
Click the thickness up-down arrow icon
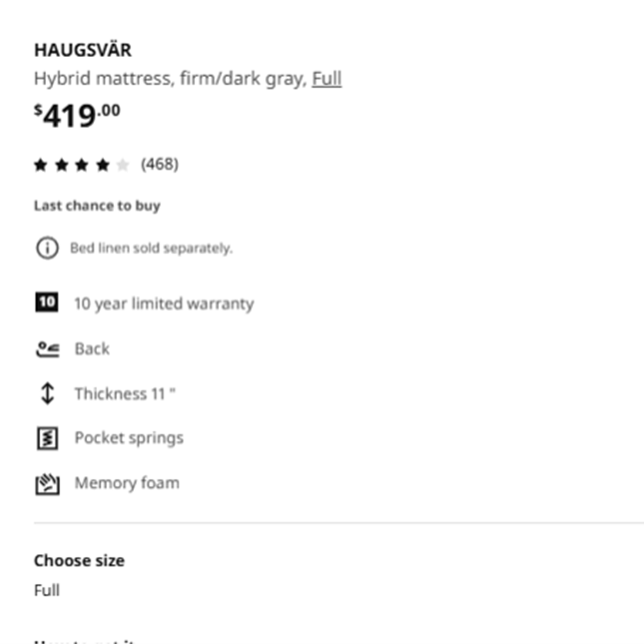[47, 393]
